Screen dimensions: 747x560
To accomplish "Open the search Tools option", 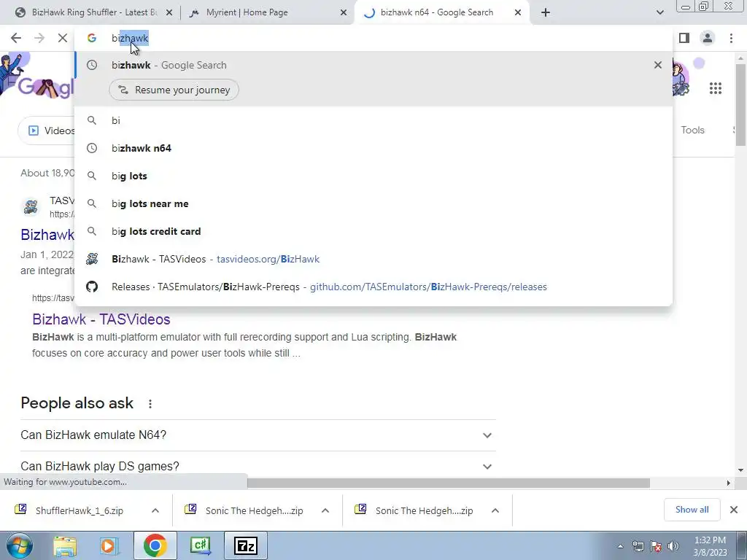I will (x=692, y=130).
